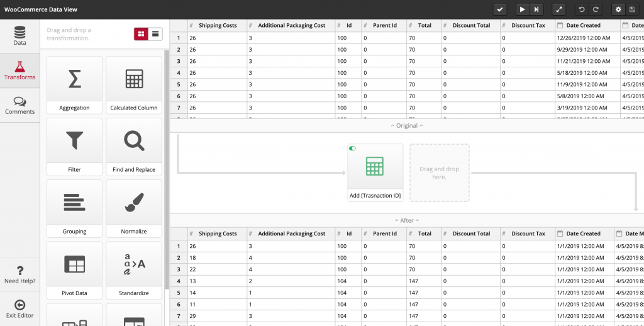Select the Aggregation transformation
This screenshot has width=644, height=326.
74,85
